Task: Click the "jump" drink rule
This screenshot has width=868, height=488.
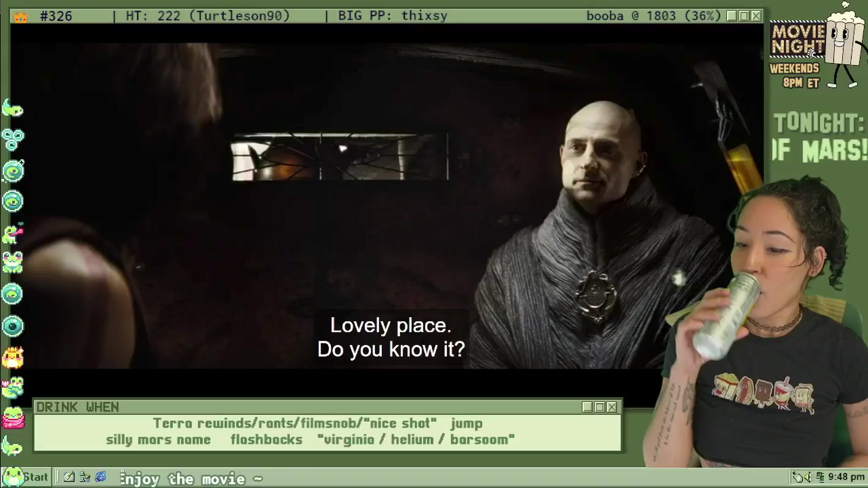Action: point(467,424)
